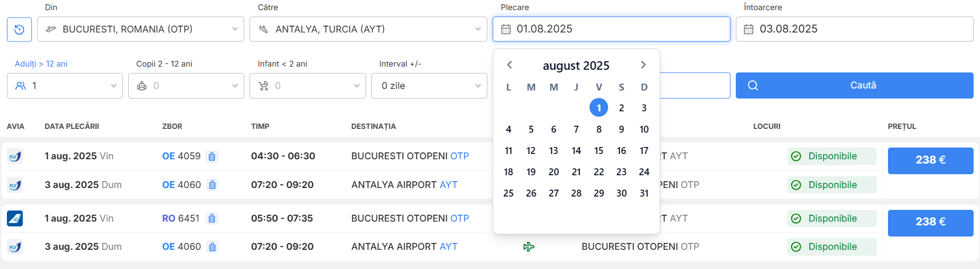The image size is (980, 269).
Task: Go to previous month in calendar
Action: click(509, 65)
